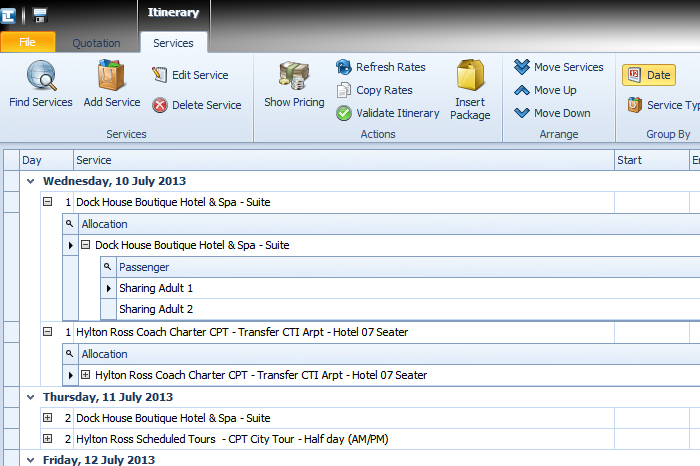Screen dimensions: 700x466
Task: Click the Service Type group-by icon
Action: click(634, 105)
